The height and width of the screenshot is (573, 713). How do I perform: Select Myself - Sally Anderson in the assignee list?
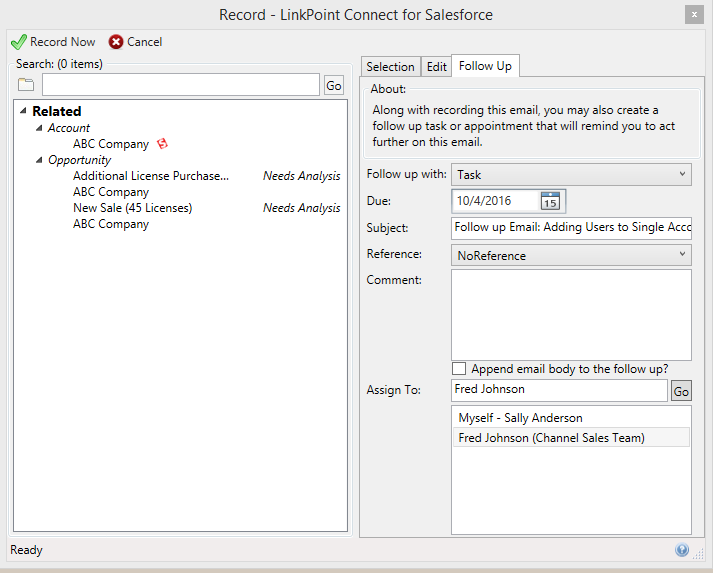pyautogui.click(x=571, y=417)
